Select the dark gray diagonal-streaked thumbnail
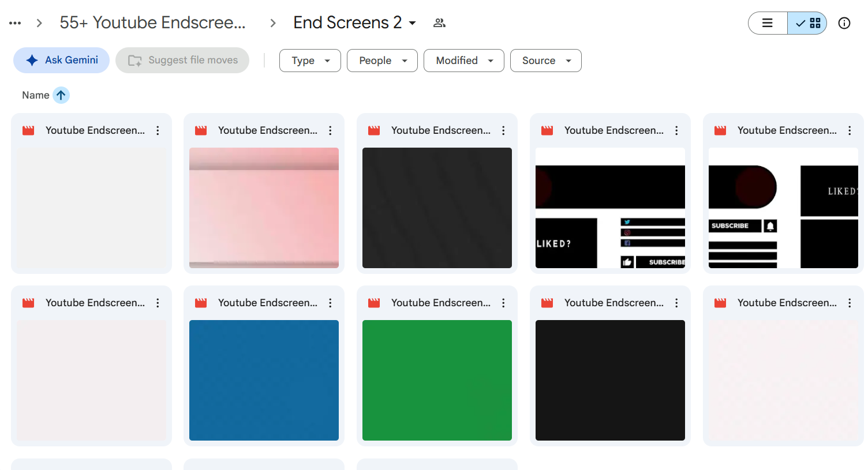 (x=437, y=208)
